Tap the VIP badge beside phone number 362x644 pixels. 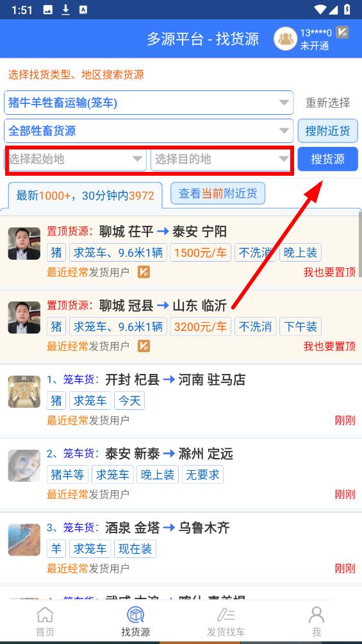click(342, 33)
